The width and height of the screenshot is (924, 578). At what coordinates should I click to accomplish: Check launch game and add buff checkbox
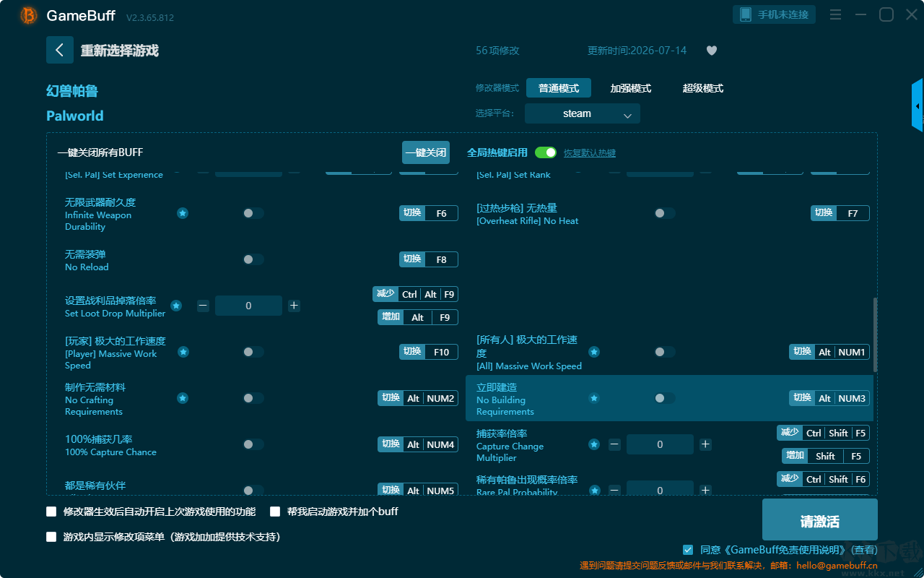coord(275,512)
